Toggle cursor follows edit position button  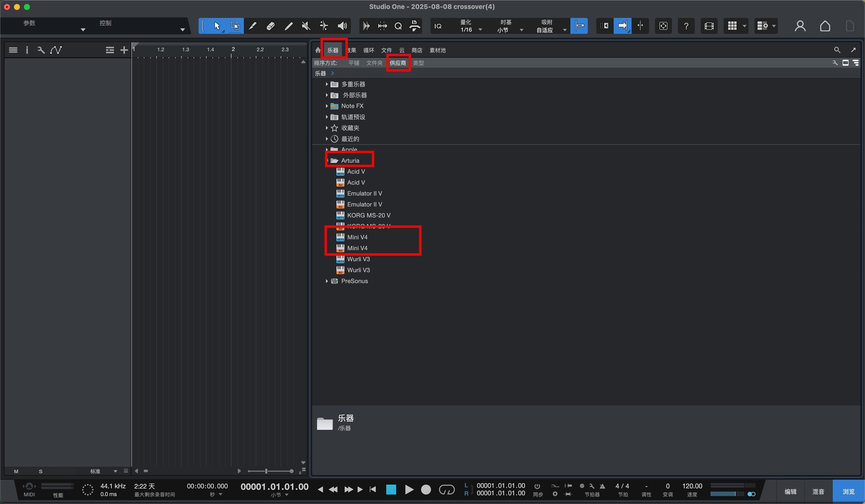[x=640, y=26]
